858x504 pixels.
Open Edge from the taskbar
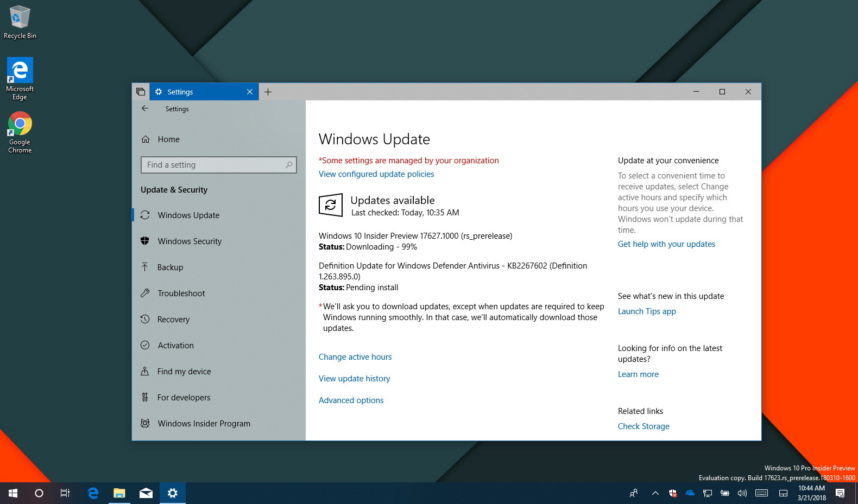93,493
